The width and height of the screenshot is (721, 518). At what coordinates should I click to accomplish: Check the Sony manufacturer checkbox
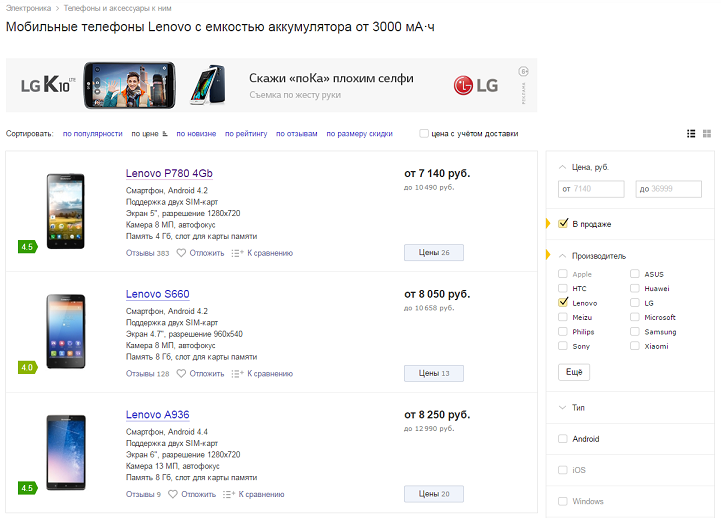(563, 346)
